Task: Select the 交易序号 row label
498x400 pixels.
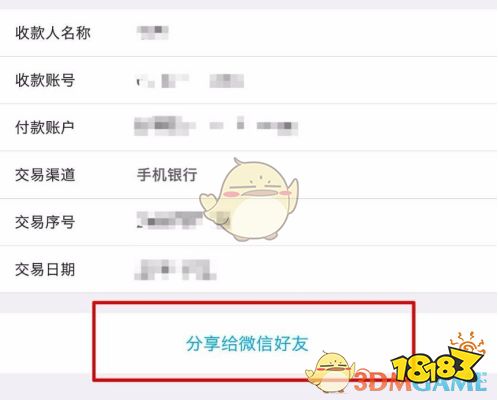Action: pos(45,222)
